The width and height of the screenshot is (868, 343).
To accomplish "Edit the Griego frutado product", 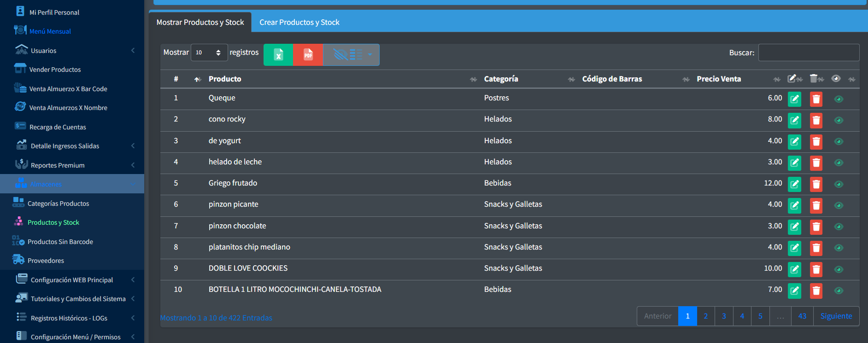I will tap(794, 184).
